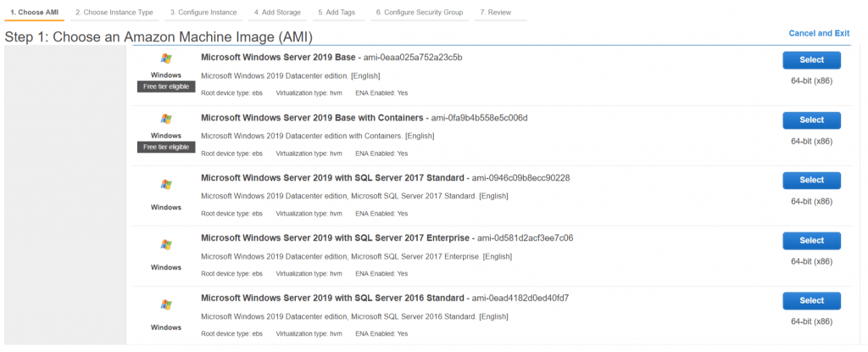Viewport: 868px width, 352px height.
Task: Select Server 2019 Base with Containers AMI
Action: pyautogui.click(x=811, y=120)
